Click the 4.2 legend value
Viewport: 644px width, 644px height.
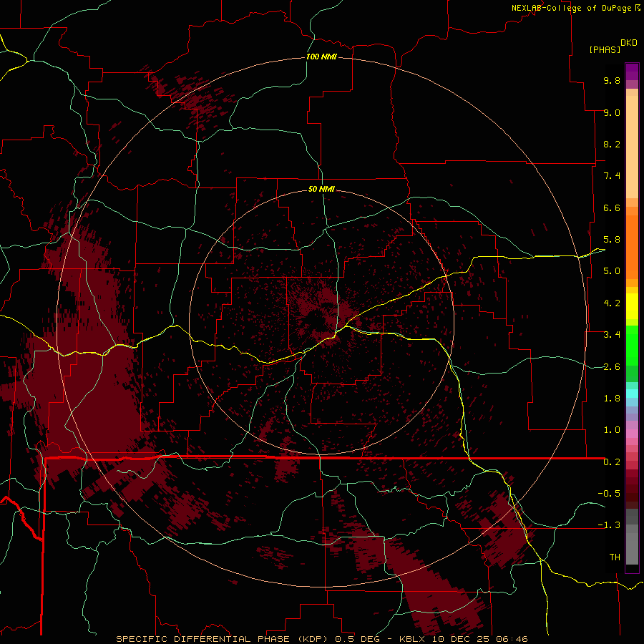tap(612, 303)
